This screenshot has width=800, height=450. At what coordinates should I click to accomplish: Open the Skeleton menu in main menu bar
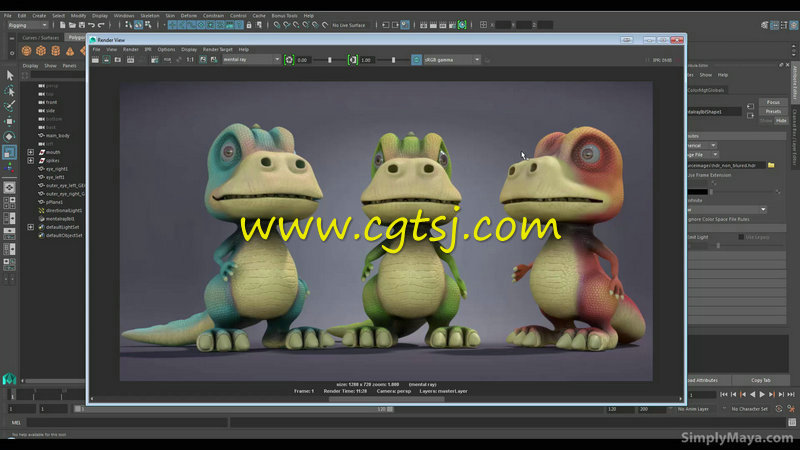(149, 16)
